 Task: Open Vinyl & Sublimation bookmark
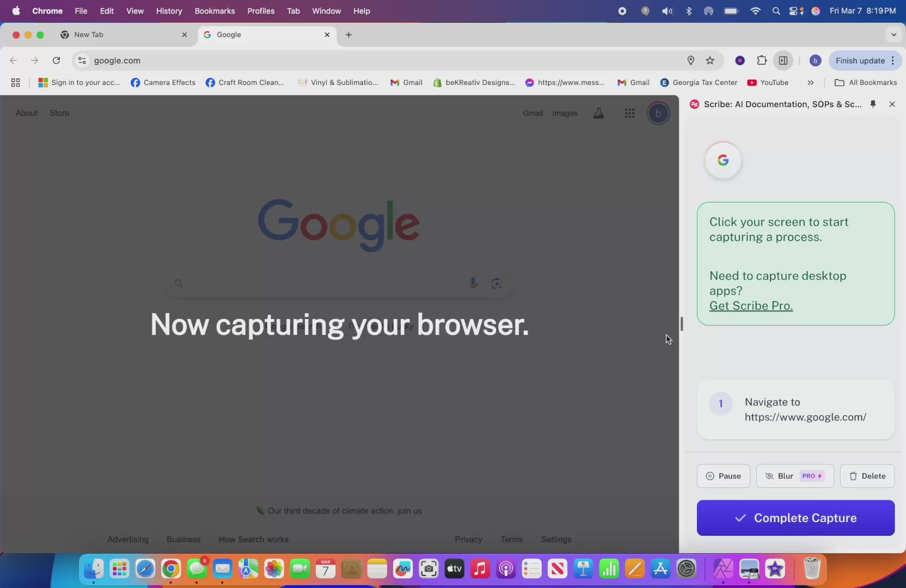coord(338,83)
